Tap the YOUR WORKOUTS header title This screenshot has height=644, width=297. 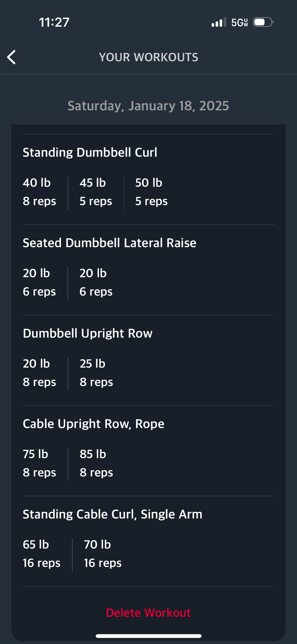pyautogui.click(x=149, y=57)
